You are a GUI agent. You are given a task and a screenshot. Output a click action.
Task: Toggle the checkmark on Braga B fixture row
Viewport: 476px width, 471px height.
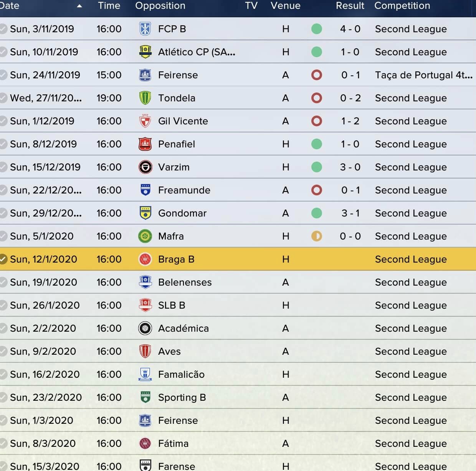click(3, 259)
